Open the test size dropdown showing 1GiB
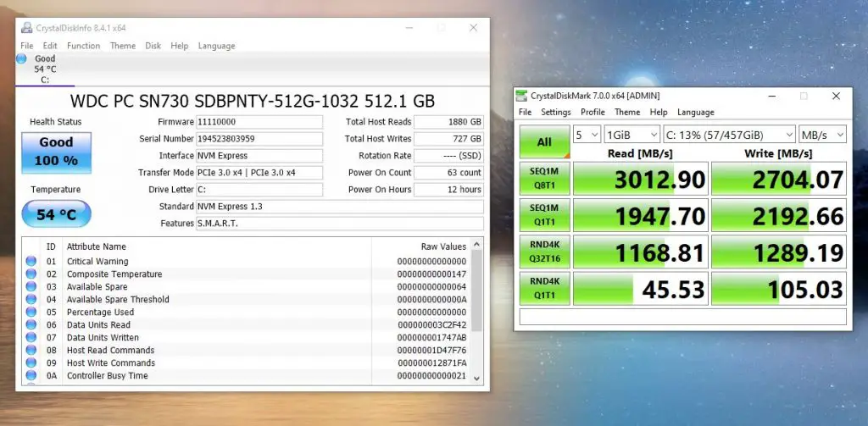Screen dimensions: 868x426 pos(632,135)
